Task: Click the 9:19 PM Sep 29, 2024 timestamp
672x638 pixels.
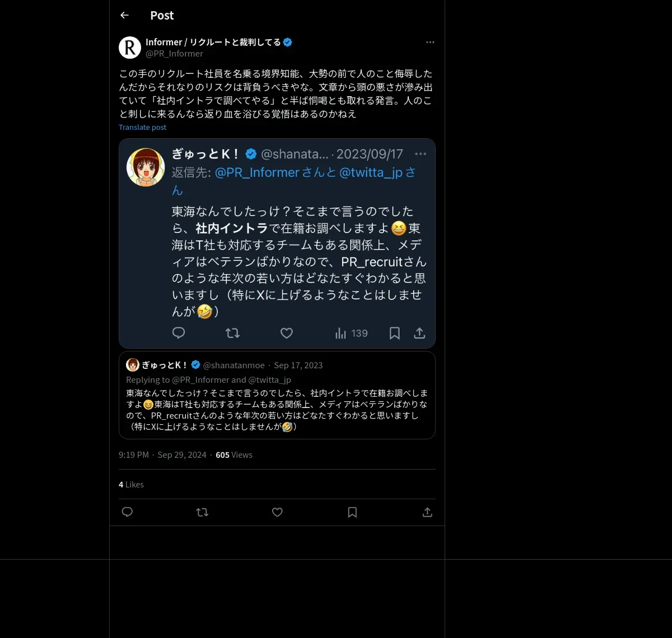Action: (162, 455)
